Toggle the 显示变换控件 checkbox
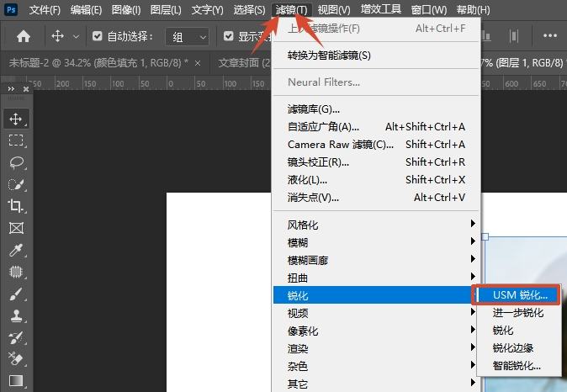567x392 pixels. tap(228, 36)
